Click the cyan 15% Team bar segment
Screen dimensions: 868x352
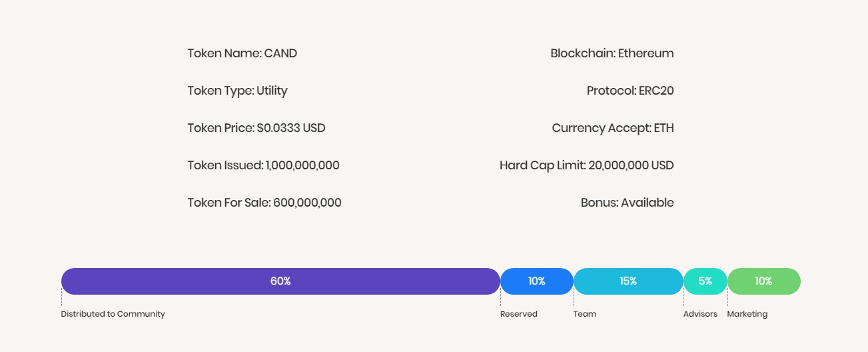[628, 281]
